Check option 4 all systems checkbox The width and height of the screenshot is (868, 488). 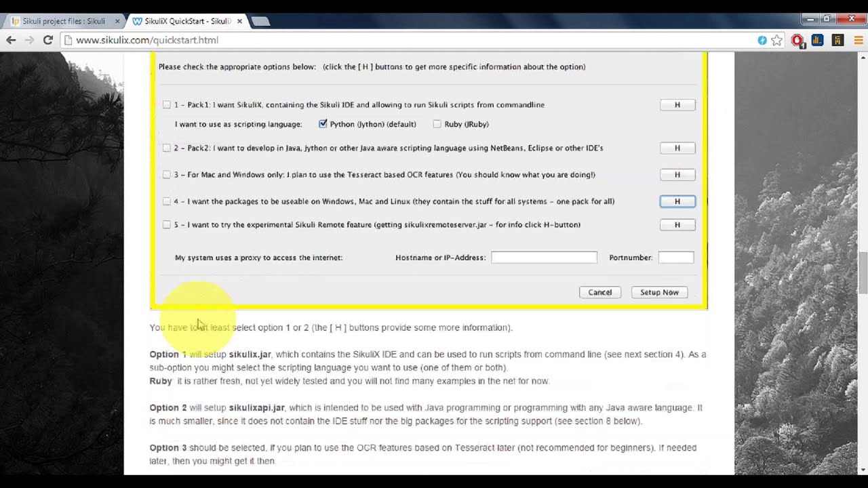[x=167, y=201]
